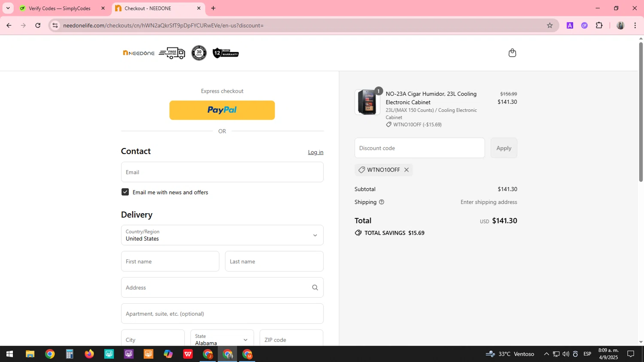Viewport: 644px width, 362px height.
Task: Go forward in browser history
Action: (x=23, y=25)
